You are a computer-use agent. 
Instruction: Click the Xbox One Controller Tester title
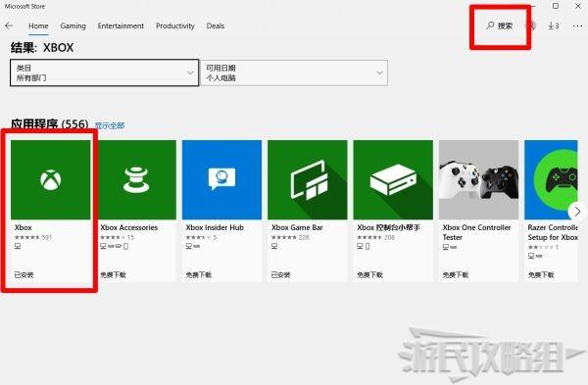point(476,232)
